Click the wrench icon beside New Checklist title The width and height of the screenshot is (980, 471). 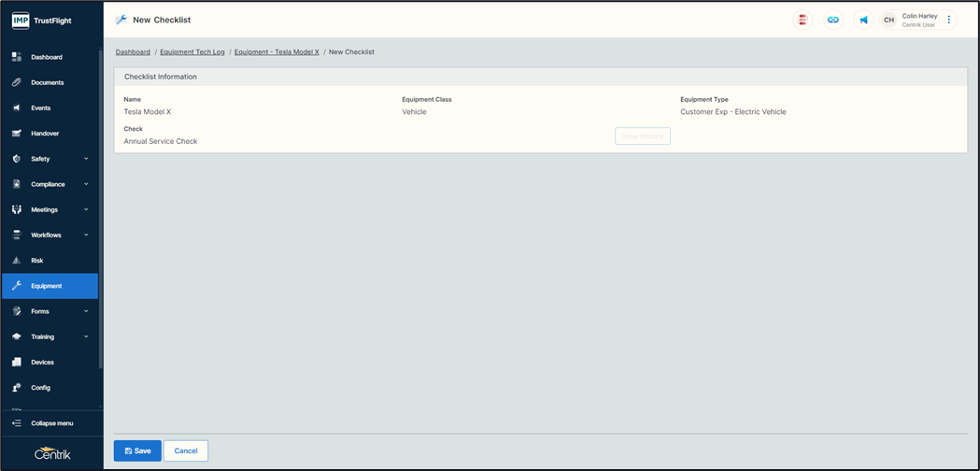(121, 20)
